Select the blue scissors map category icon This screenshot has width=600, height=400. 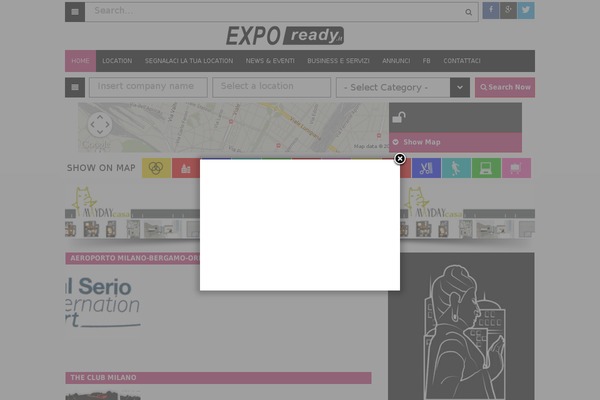pyautogui.click(x=426, y=168)
